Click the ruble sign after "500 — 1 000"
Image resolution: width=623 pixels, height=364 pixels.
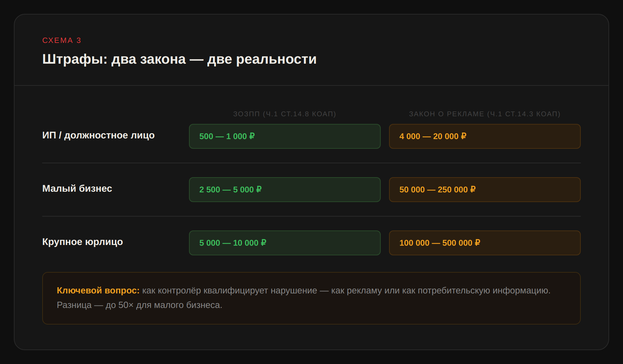tap(252, 136)
